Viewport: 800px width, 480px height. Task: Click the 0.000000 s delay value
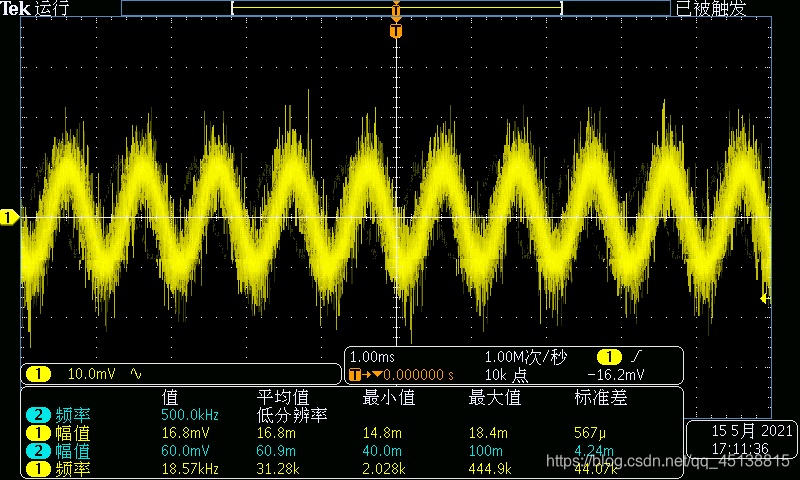click(418, 375)
